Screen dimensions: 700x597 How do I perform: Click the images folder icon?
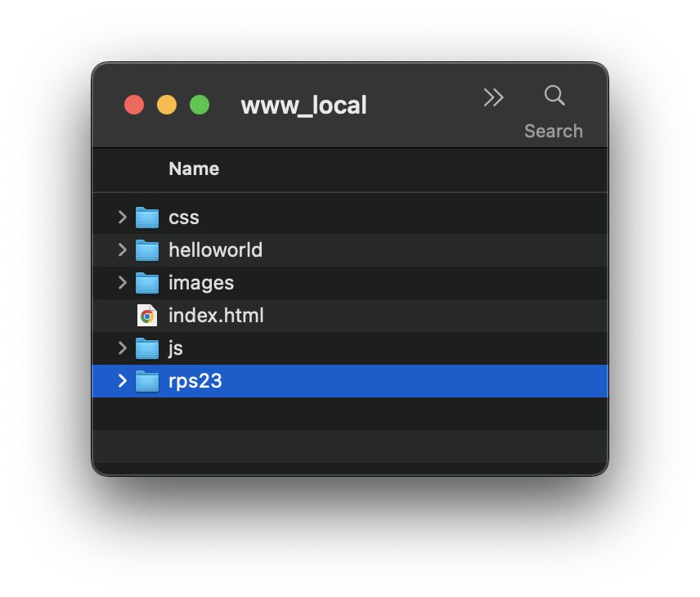pyautogui.click(x=147, y=283)
